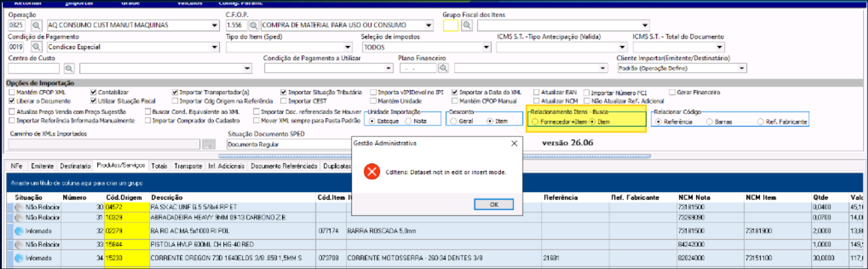Click the yellow Grupo Fiscal code field

pyautogui.click(x=450, y=25)
